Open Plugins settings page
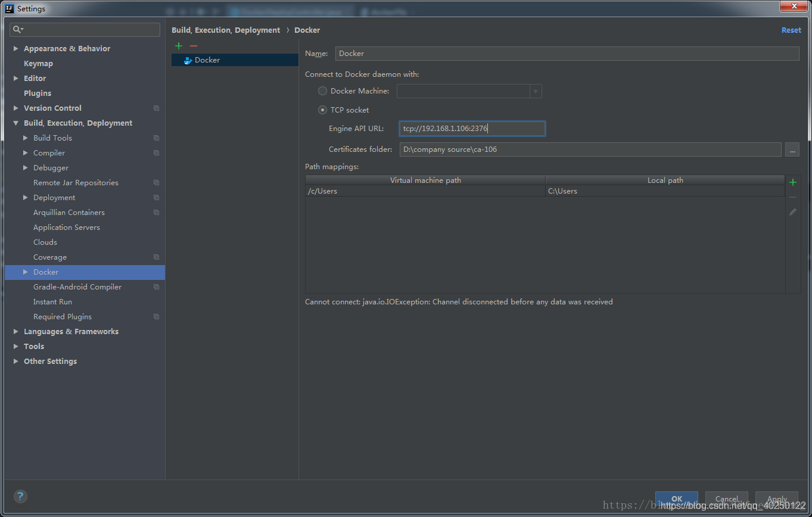The image size is (812, 517). pos(38,94)
